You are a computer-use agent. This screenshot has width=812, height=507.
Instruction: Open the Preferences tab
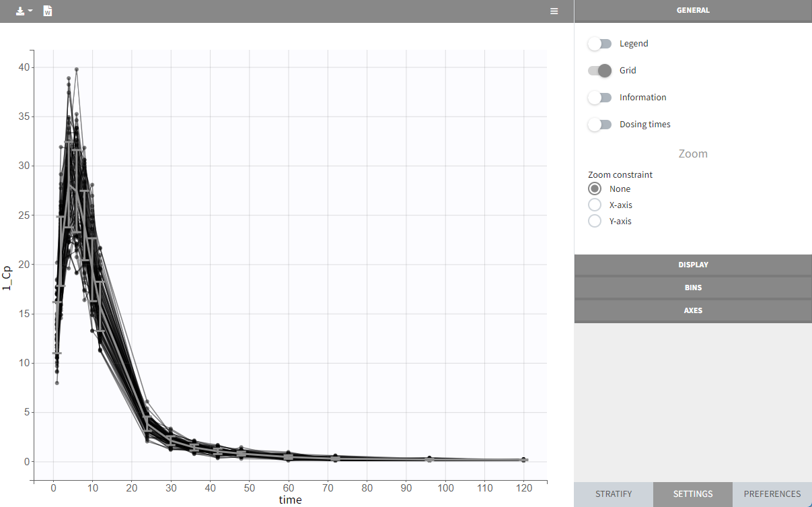pos(772,494)
